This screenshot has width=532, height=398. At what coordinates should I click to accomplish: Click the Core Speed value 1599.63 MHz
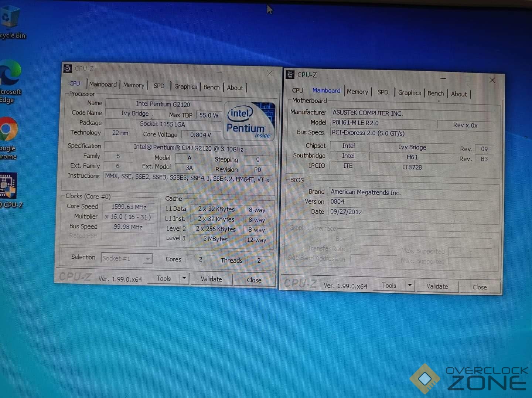click(x=129, y=207)
